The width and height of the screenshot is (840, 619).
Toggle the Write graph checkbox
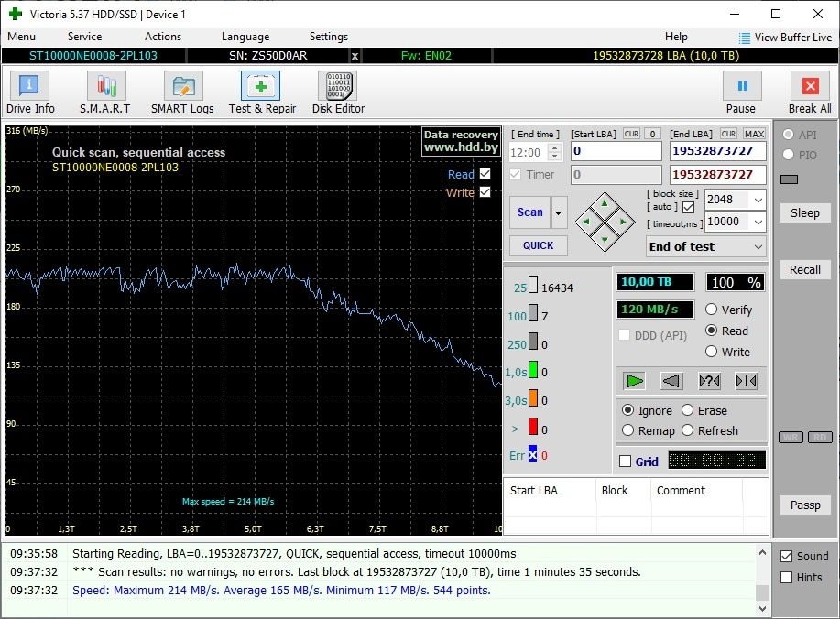[485, 191]
